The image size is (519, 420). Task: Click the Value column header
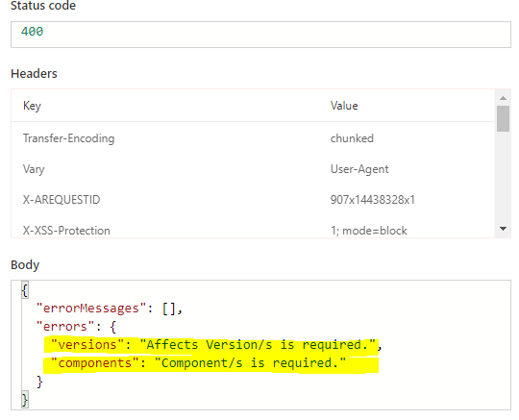[344, 106]
